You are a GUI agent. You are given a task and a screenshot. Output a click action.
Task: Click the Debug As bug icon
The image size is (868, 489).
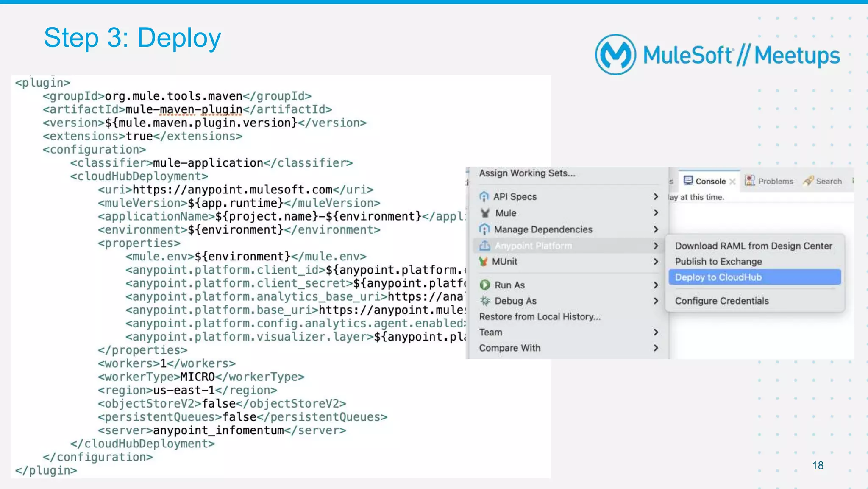coord(485,301)
